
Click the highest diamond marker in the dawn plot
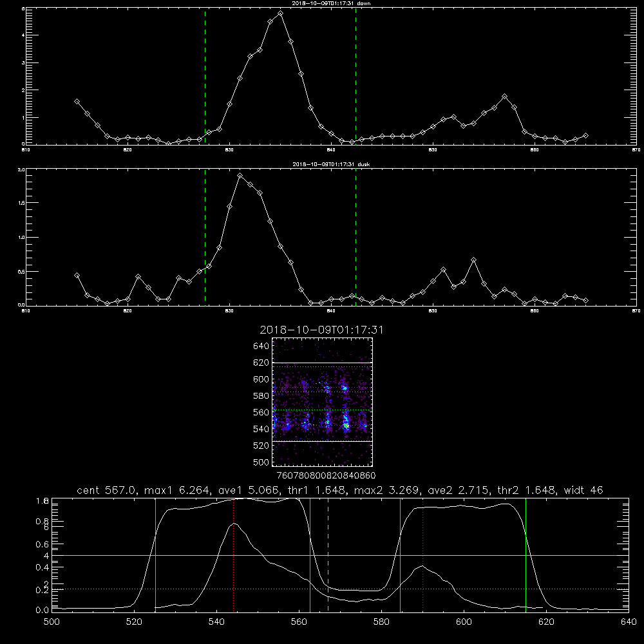(280, 13)
